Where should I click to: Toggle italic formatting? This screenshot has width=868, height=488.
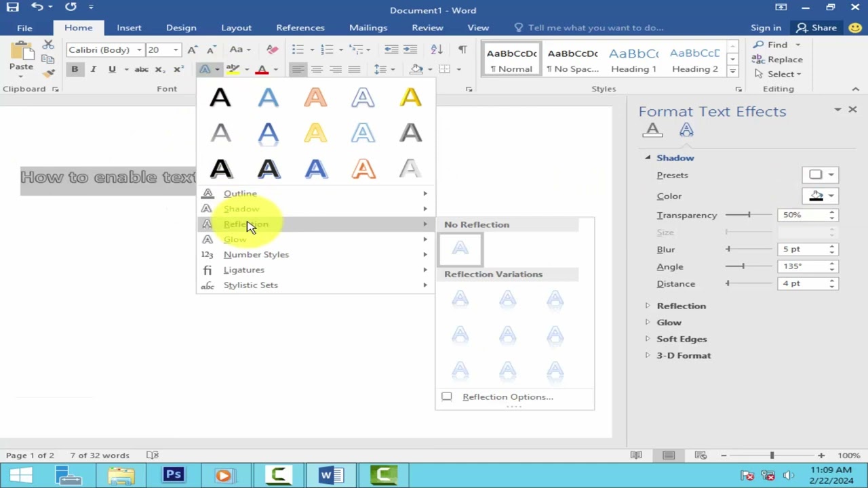coord(93,69)
